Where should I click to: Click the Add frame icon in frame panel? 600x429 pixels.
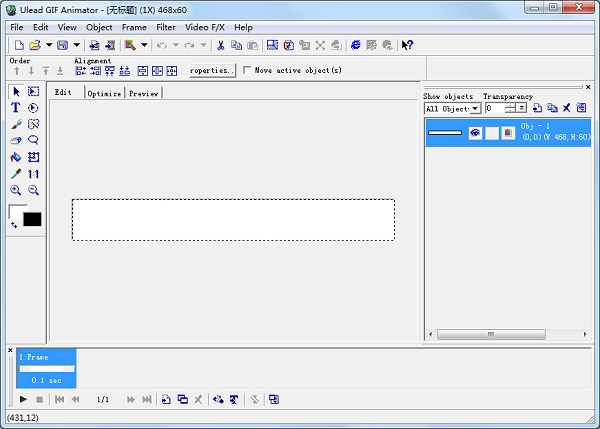166,400
